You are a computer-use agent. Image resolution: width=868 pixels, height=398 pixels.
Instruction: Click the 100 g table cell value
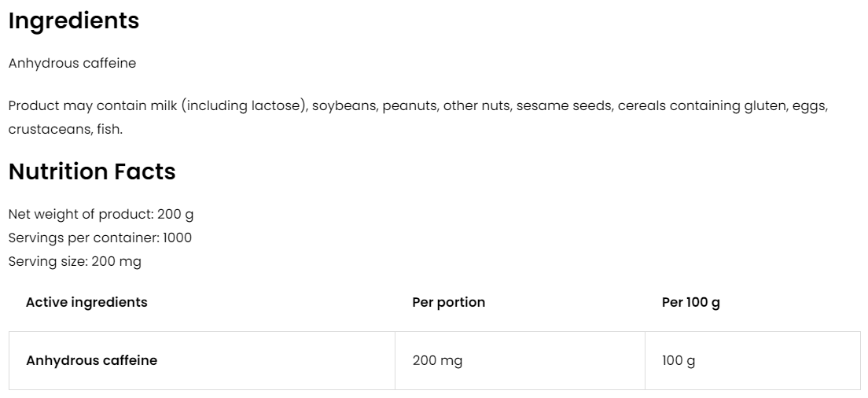[679, 361]
